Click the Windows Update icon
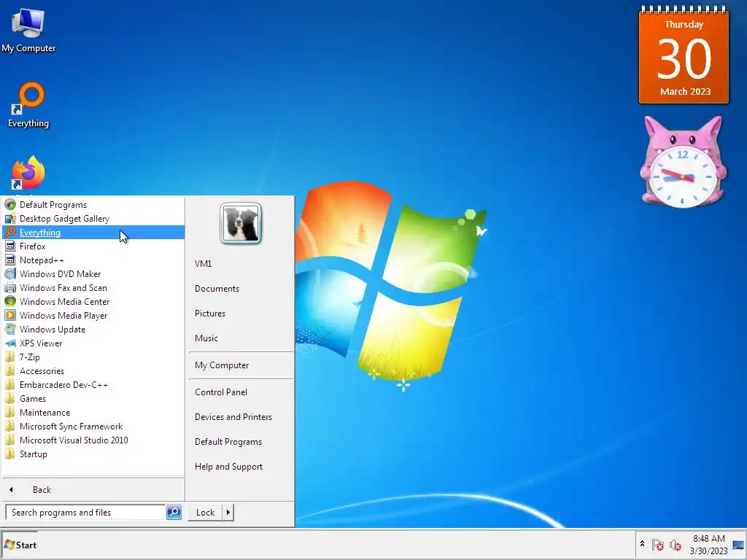 (10, 329)
